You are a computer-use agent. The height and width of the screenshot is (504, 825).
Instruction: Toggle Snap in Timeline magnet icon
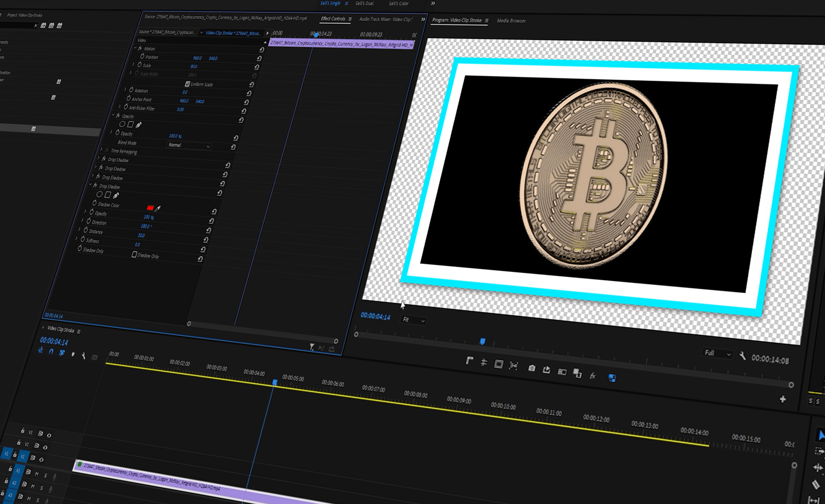point(51,352)
